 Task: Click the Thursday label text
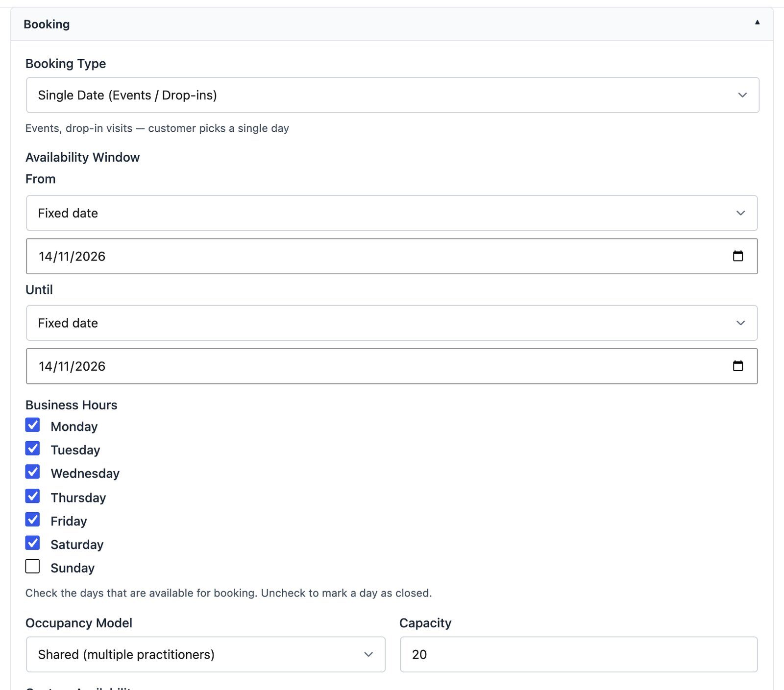click(78, 498)
